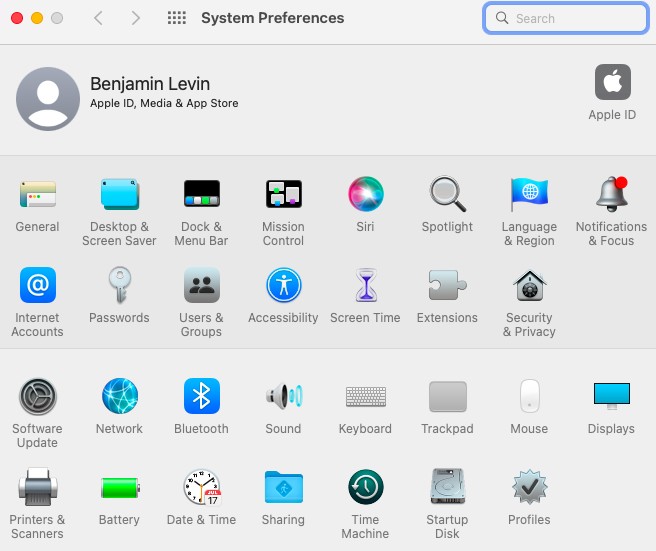Screen dimensions: 656x551
Task: Open General preferences
Action: click(x=38, y=194)
